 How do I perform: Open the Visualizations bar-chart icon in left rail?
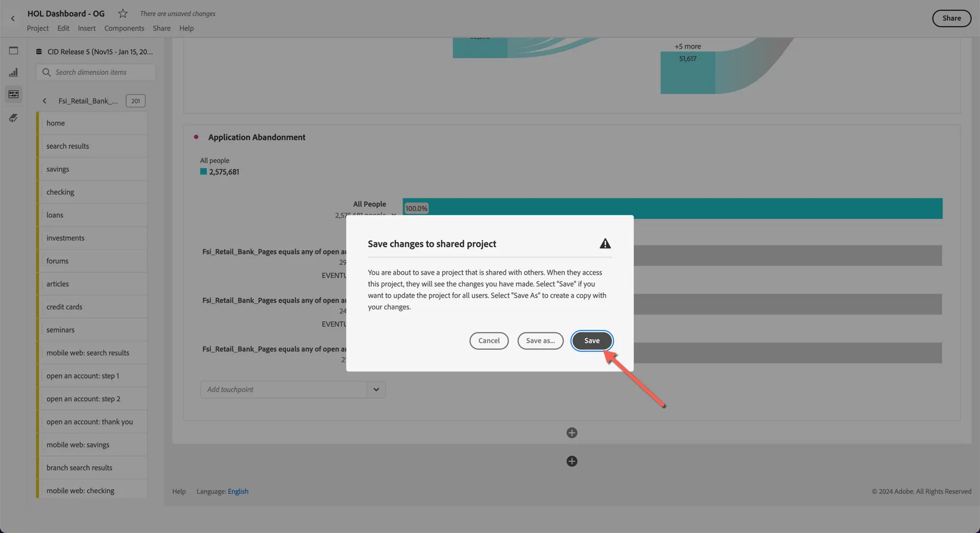click(x=14, y=72)
